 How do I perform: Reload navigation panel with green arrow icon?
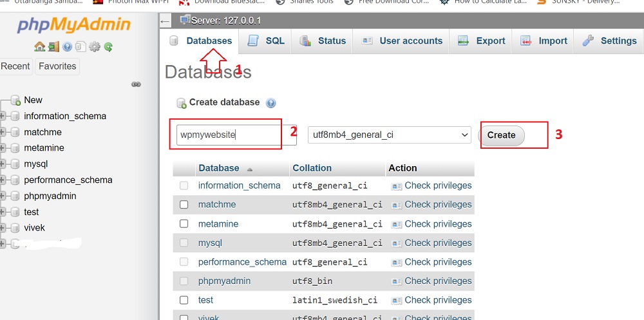coord(108,47)
